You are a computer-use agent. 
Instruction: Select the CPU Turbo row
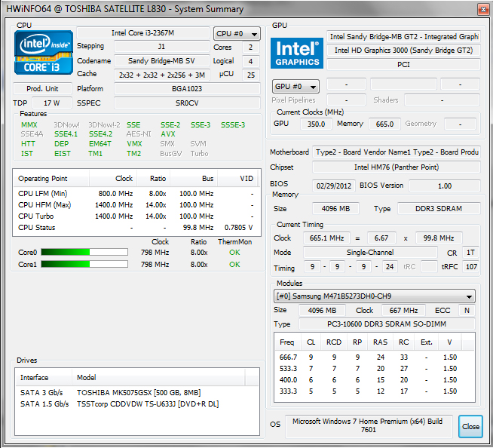pos(136,216)
